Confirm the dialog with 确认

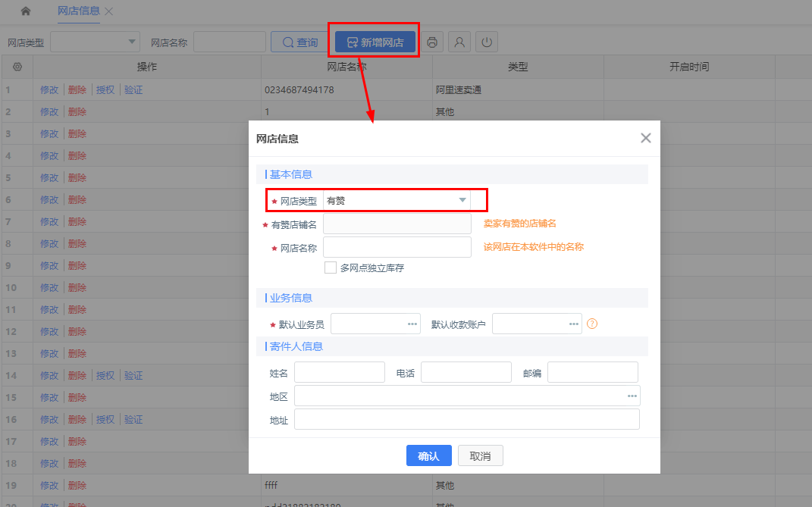pos(429,455)
